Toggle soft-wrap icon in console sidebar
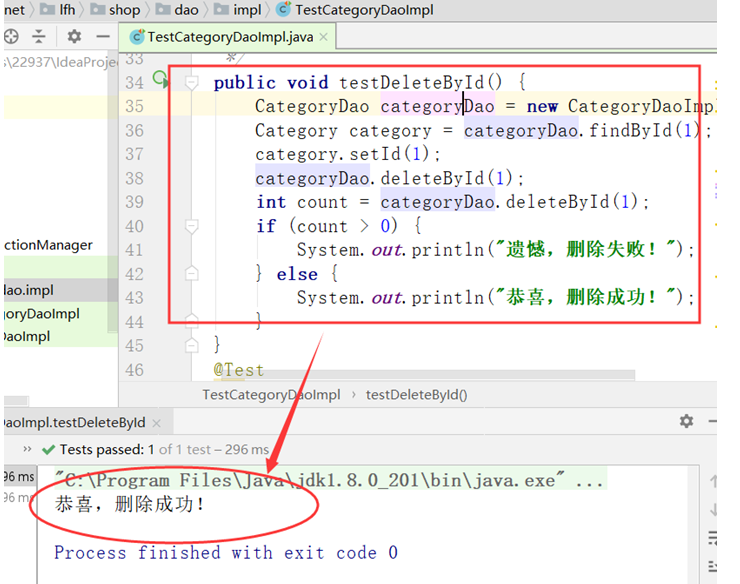Image resolution: width=740 pixels, height=584 pixels. (x=713, y=538)
